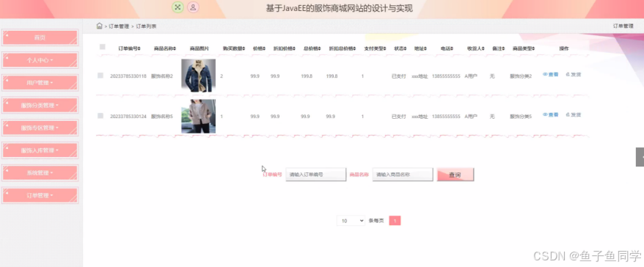
Task: Select pagination page 1
Action: pos(395,221)
